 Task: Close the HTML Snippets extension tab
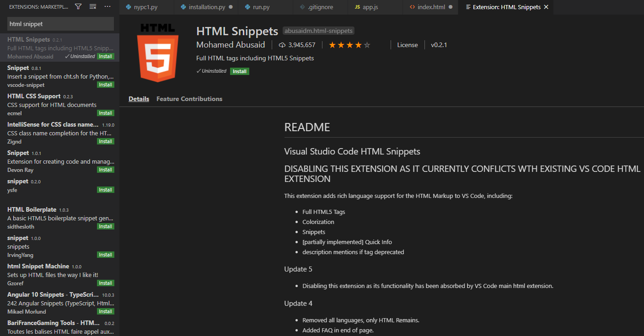[x=546, y=7]
